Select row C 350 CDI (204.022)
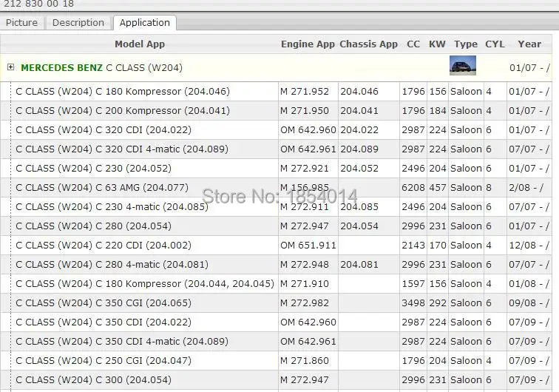The image size is (559, 392). [277, 322]
